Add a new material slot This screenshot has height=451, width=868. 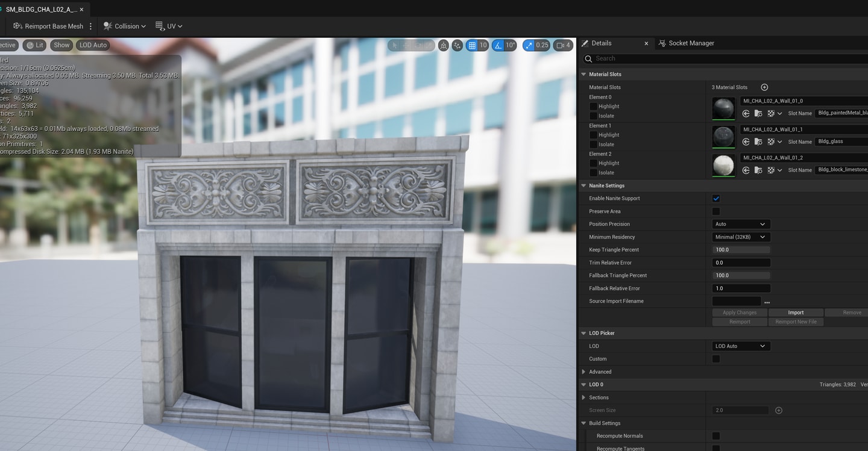[x=764, y=87]
